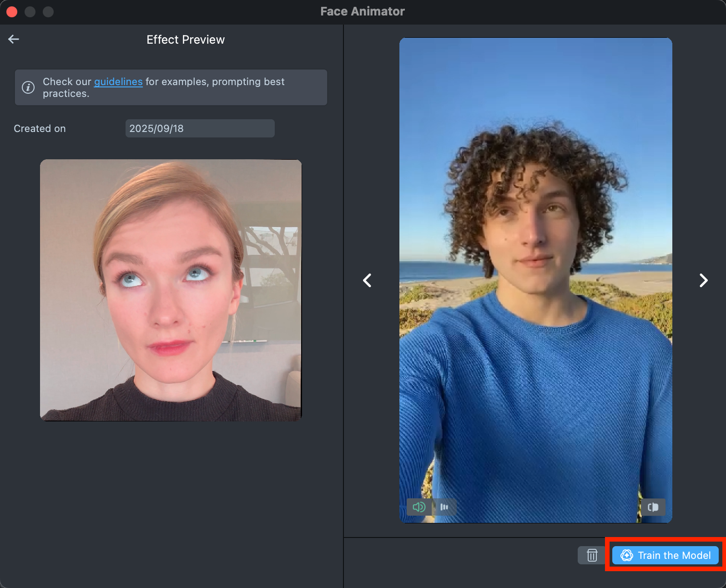
Task: Click the info icon beside guidelines text
Action: click(x=28, y=87)
